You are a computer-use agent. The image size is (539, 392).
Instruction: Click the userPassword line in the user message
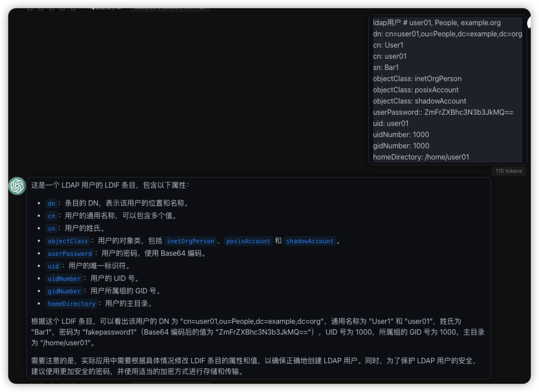click(x=443, y=112)
